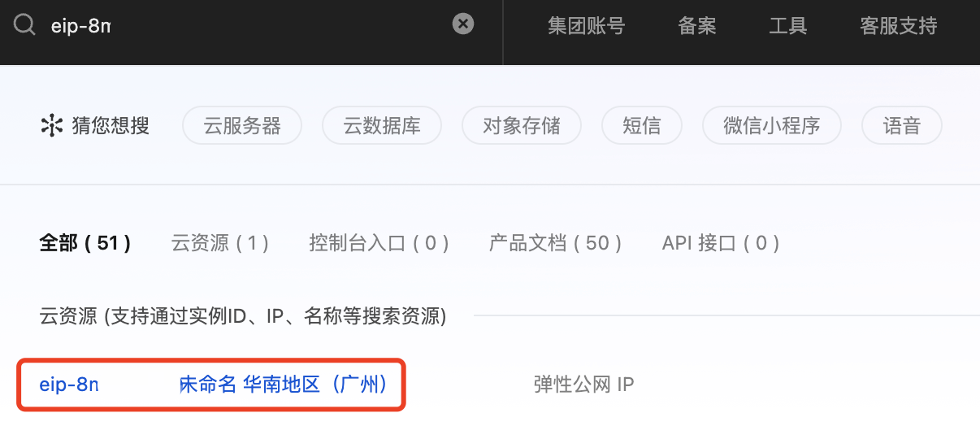Select the 云服务器 suggestion tag
The height and width of the screenshot is (426, 980).
point(242,126)
